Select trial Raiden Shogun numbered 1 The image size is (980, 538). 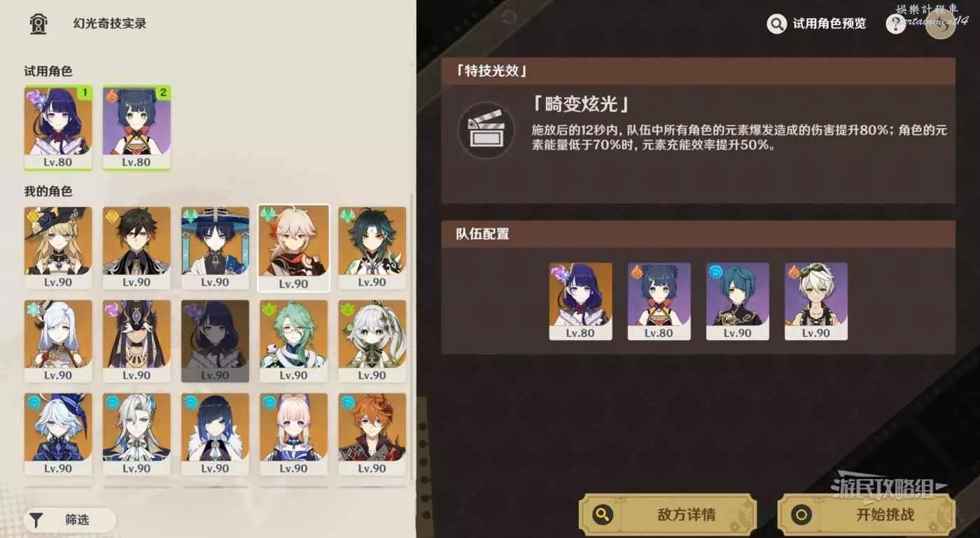pos(58,127)
